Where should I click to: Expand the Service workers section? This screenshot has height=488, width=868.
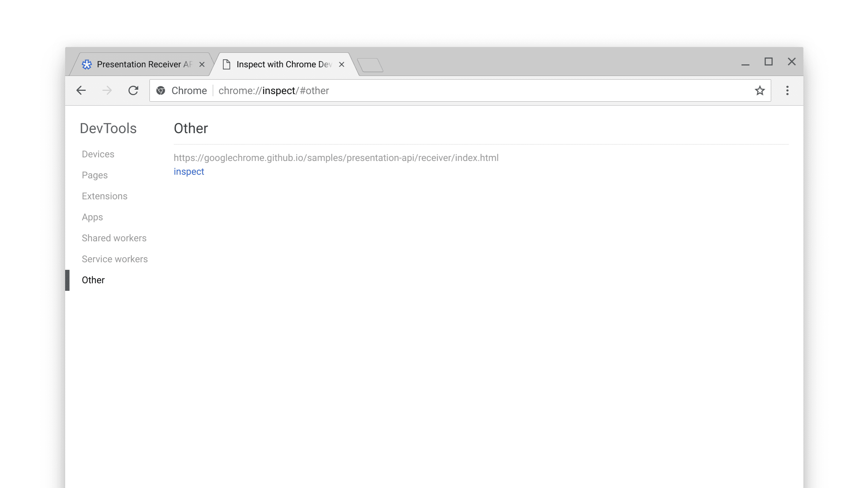[x=114, y=259]
